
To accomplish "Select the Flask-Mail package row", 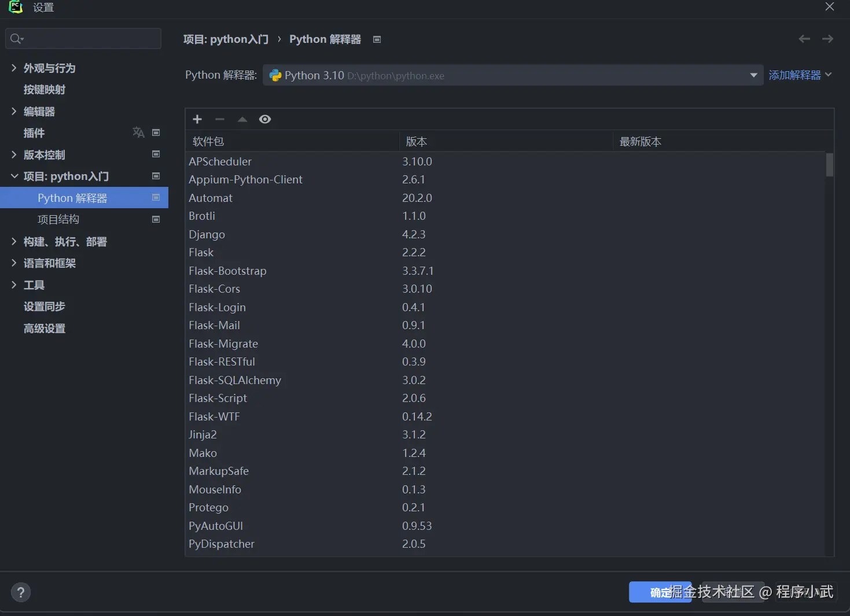I will [x=505, y=325].
